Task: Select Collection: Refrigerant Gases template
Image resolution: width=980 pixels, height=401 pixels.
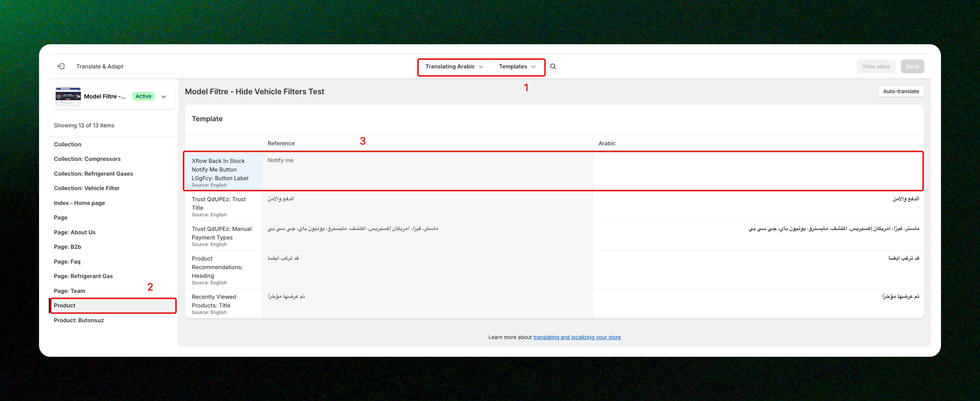Action: click(113, 174)
